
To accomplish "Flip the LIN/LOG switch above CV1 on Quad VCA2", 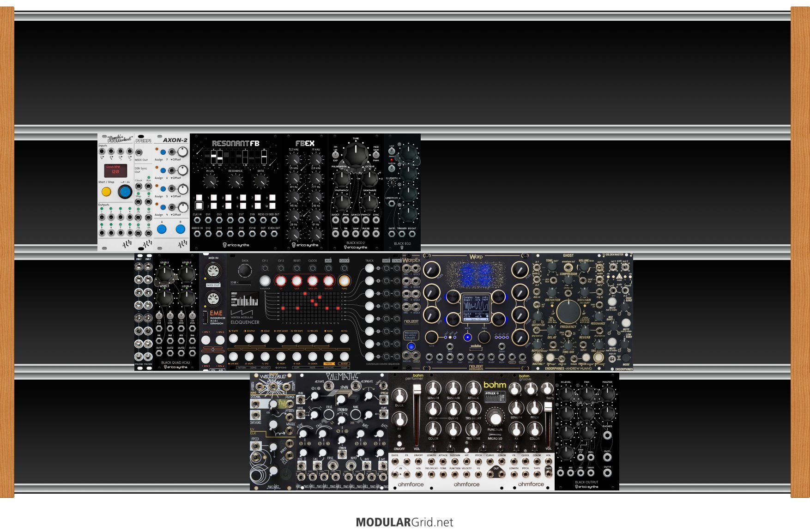I will click(159, 316).
